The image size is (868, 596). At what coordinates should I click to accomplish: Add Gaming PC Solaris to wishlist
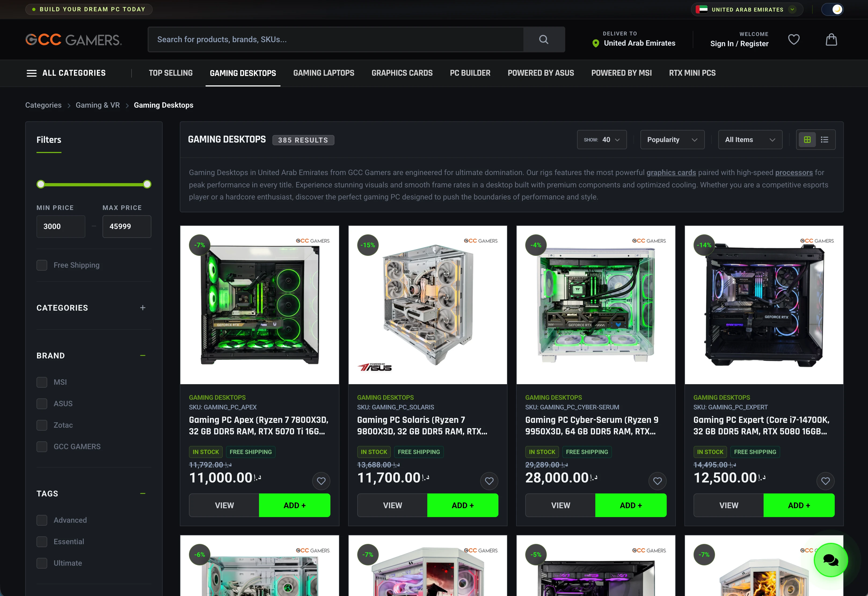[x=489, y=481]
